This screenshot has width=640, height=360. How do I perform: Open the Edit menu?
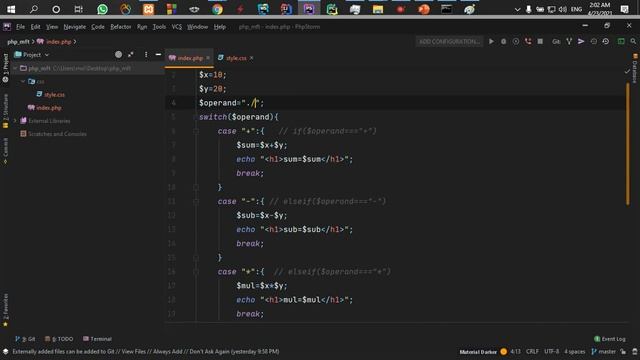pos(36,27)
